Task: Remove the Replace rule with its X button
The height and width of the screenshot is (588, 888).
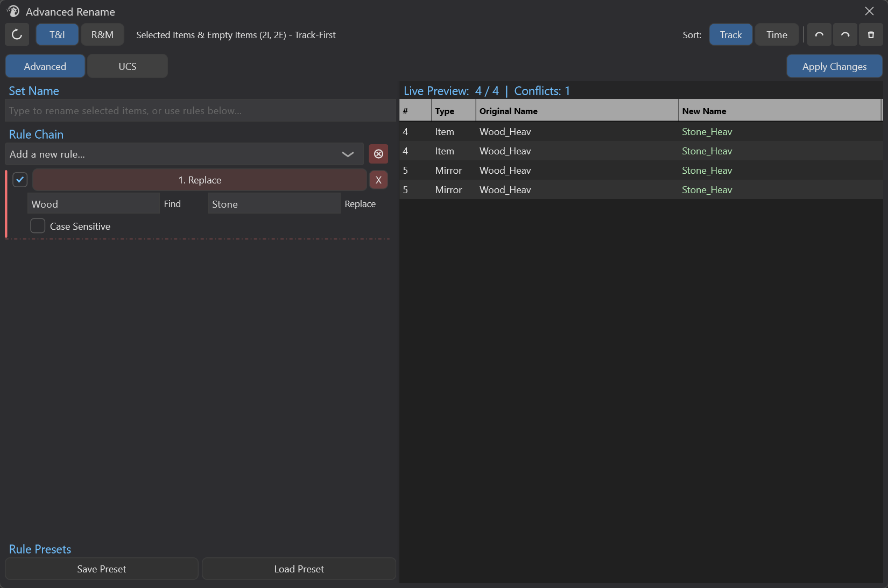Action: [x=378, y=180]
